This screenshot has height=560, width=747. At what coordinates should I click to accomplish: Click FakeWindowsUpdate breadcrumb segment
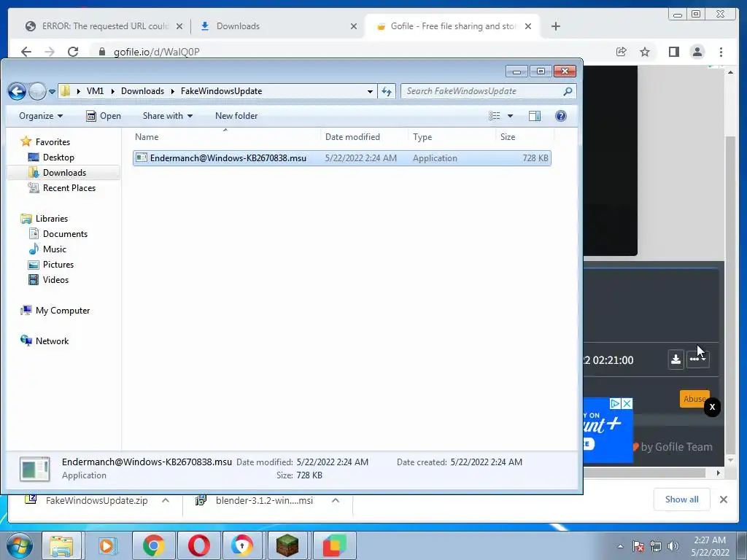click(x=221, y=91)
